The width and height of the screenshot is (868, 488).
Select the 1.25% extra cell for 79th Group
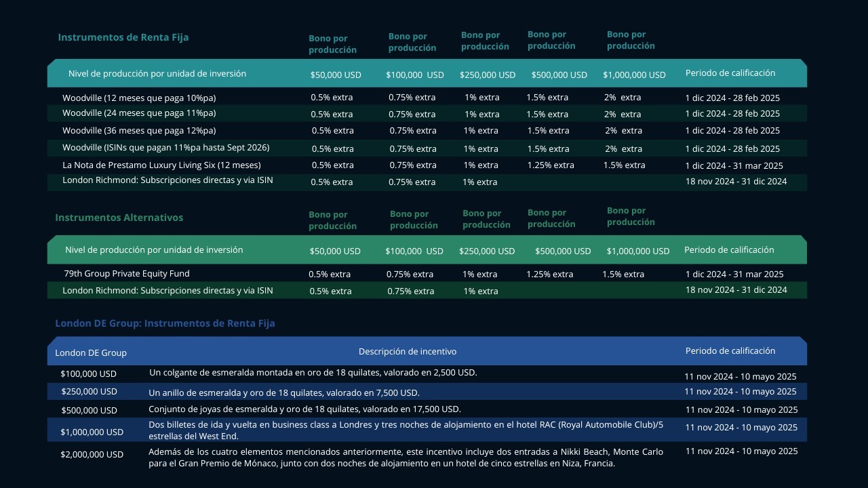tap(549, 274)
